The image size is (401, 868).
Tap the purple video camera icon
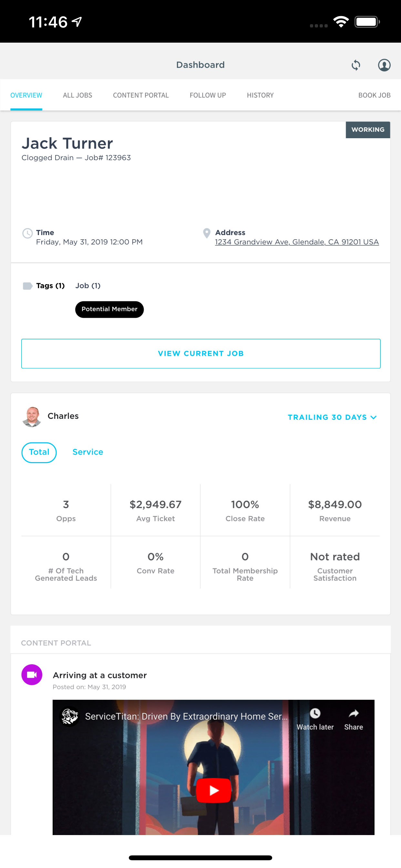pos(32,674)
